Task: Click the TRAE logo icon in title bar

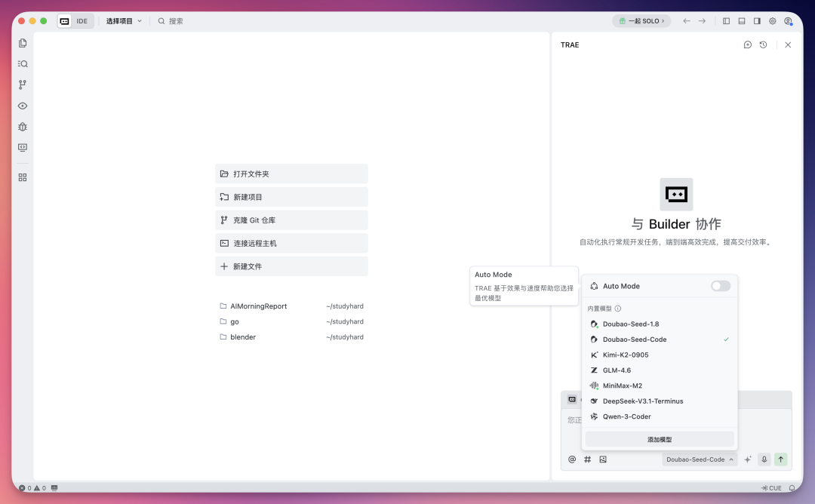Action: (x=64, y=21)
